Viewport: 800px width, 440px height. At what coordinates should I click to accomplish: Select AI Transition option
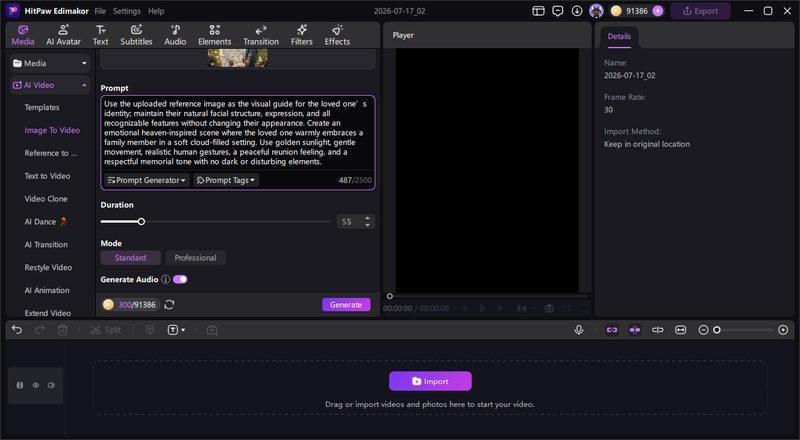click(x=46, y=245)
